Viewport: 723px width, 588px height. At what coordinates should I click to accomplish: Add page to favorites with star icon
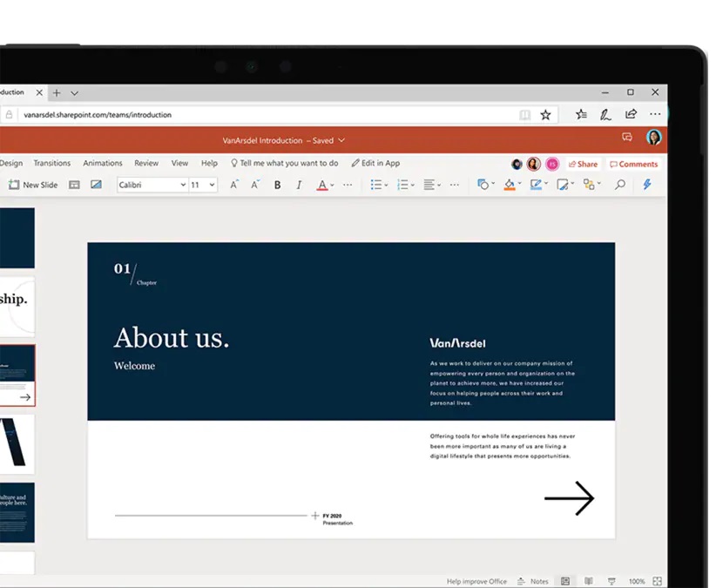click(545, 115)
